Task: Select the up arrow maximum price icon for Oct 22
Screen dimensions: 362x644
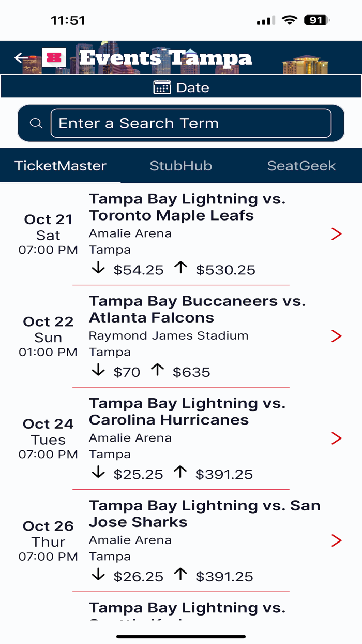Action: (158, 370)
